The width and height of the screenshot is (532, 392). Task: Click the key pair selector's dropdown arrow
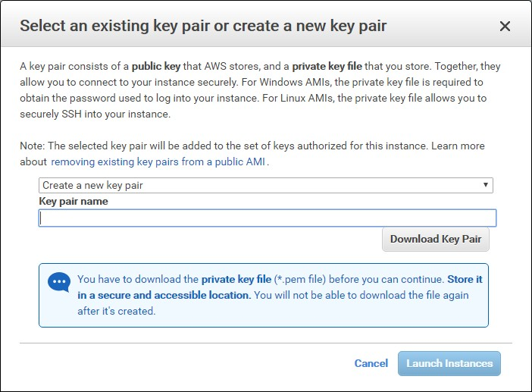pyautogui.click(x=486, y=185)
